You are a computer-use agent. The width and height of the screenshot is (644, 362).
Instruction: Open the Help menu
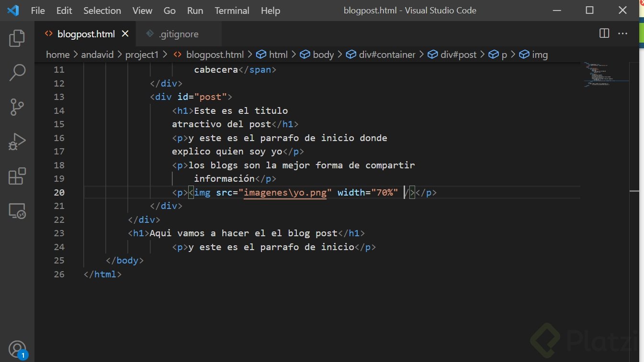click(x=271, y=11)
